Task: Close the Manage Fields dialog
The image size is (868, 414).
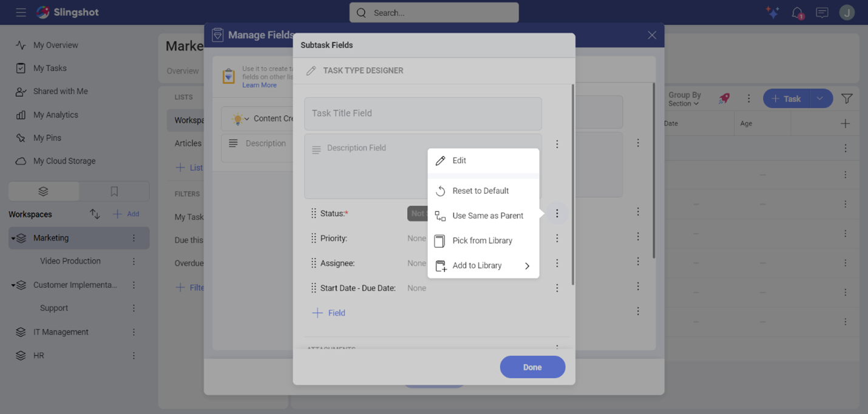Action: click(x=652, y=35)
